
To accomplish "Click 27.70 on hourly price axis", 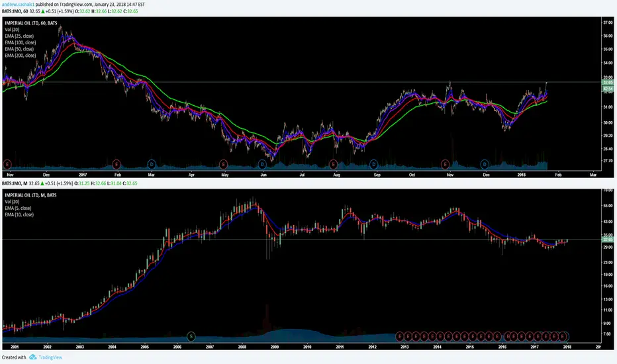I will click(608, 161).
